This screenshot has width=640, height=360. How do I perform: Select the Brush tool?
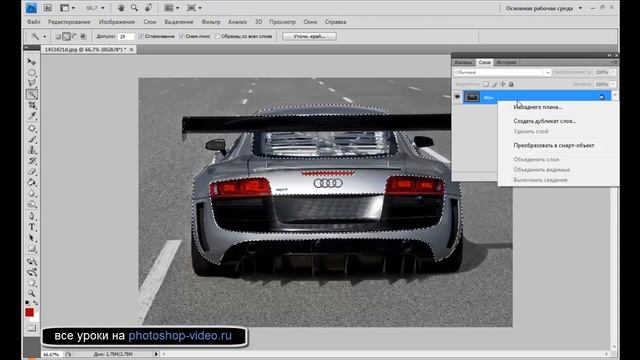(31, 139)
